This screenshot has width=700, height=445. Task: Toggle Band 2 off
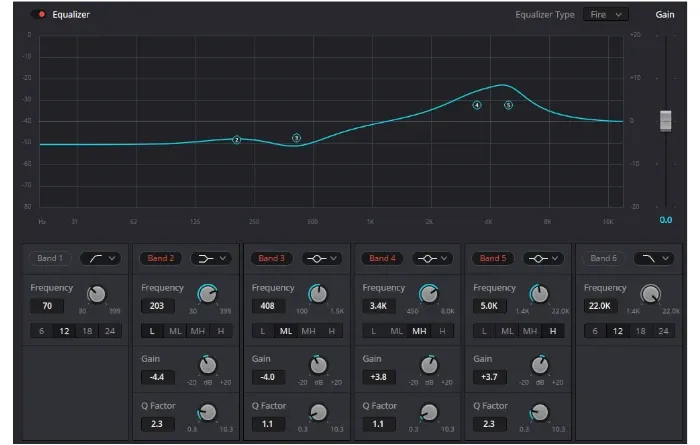tap(161, 258)
